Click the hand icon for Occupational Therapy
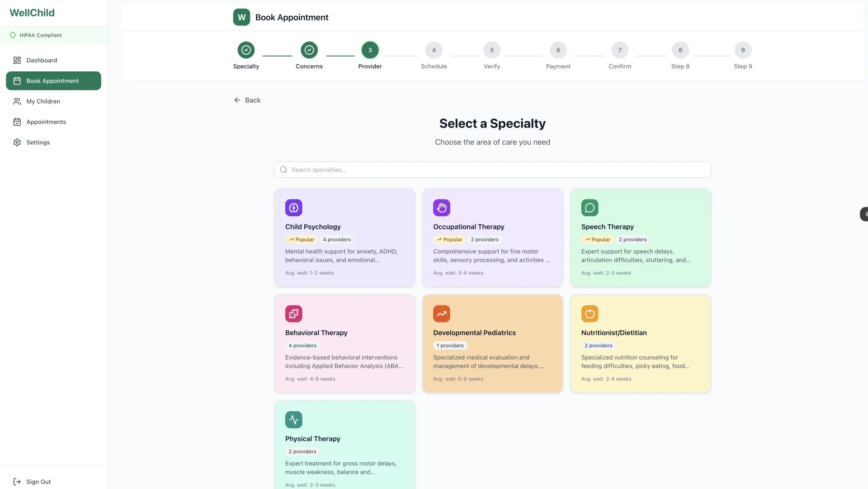This screenshot has width=868, height=489. (442, 208)
